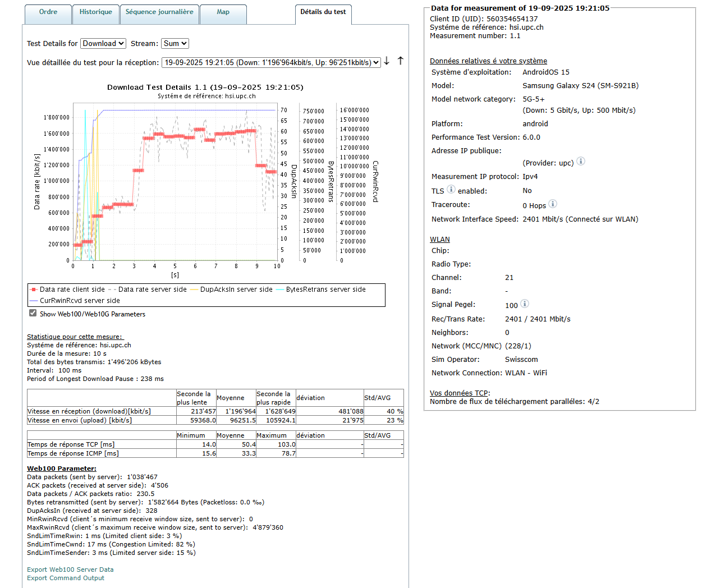Image resolution: width=716 pixels, height=588 pixels.
Task: Open the Download test type dropdown
Action: (x=103, y=43)
